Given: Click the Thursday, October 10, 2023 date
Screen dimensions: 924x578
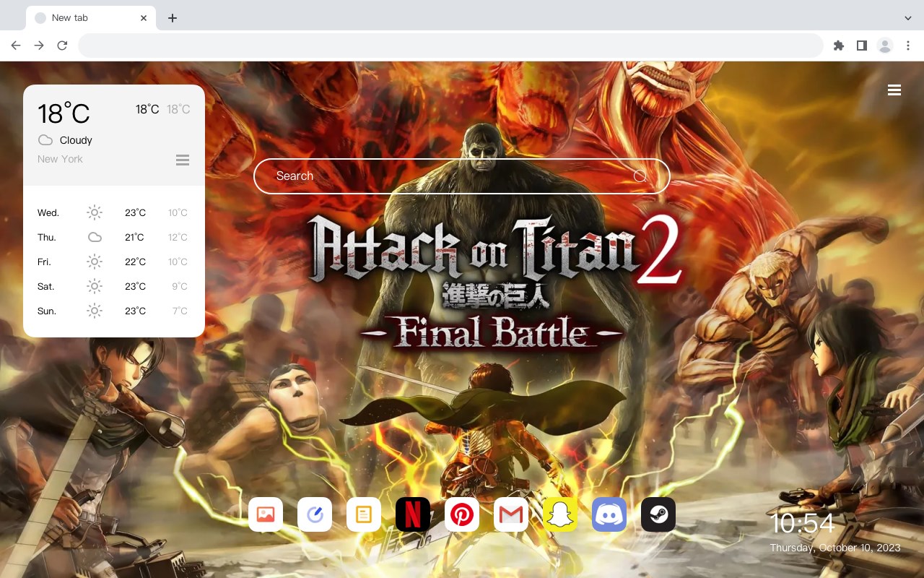Looking at the screenshot, I should point(835,548).
